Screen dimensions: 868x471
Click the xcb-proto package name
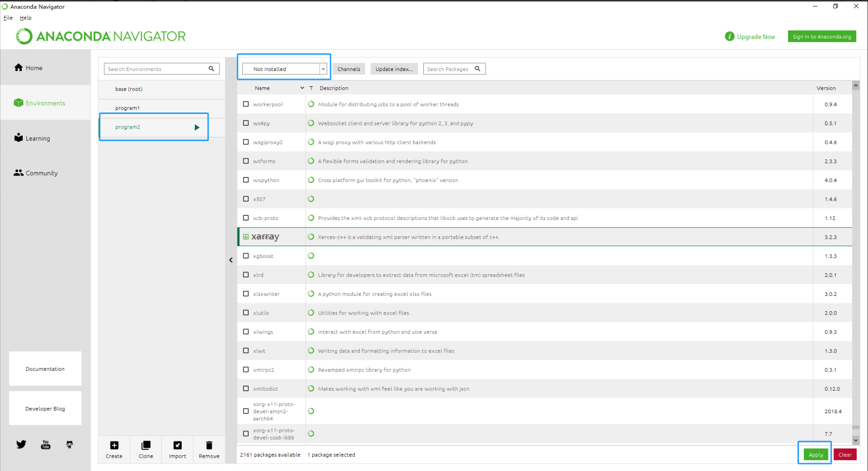[x=265, y=218]
